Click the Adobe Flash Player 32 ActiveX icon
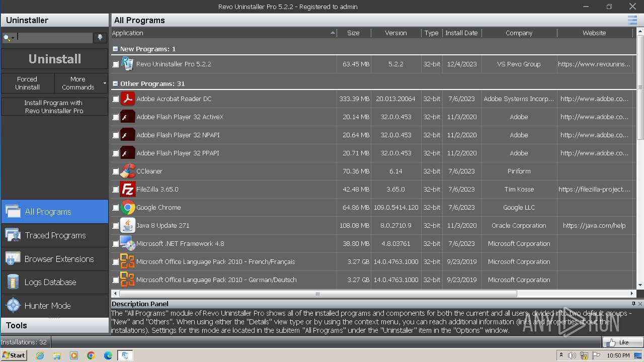The image size is (644, 362). (127, 117)
